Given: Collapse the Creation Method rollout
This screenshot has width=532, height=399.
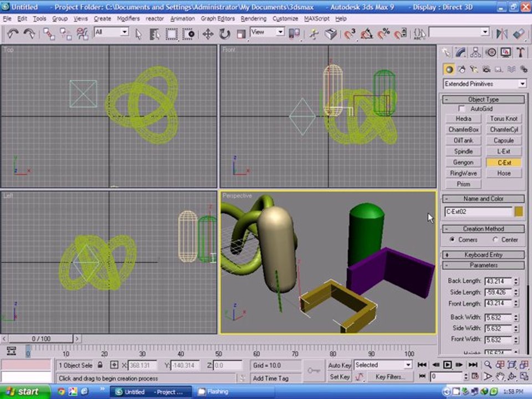Looking at the screenshot, I should (483, 229).
